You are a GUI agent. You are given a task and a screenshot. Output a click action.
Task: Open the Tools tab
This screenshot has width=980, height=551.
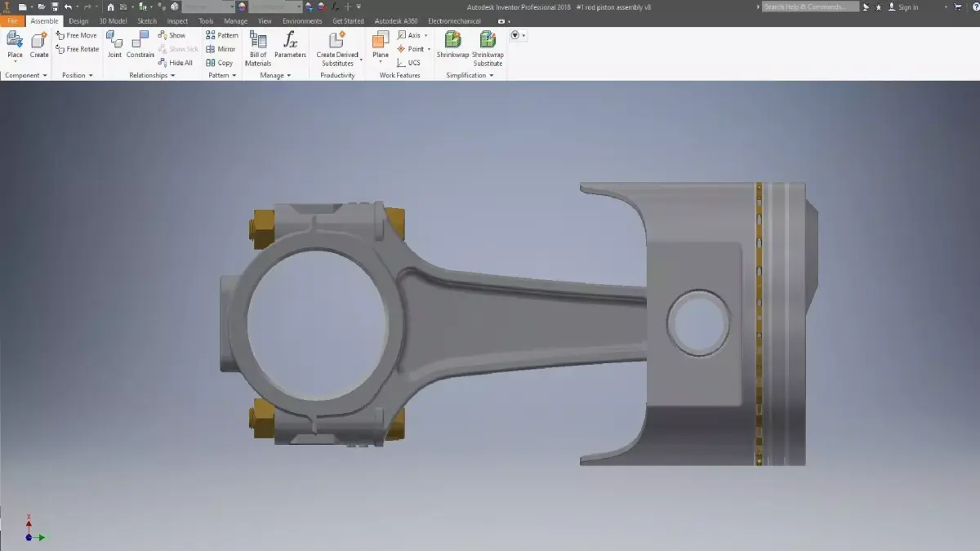tap(206, 20)
